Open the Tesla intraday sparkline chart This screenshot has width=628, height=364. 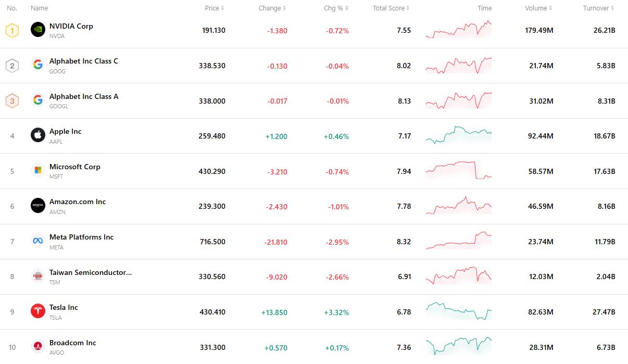458,311
